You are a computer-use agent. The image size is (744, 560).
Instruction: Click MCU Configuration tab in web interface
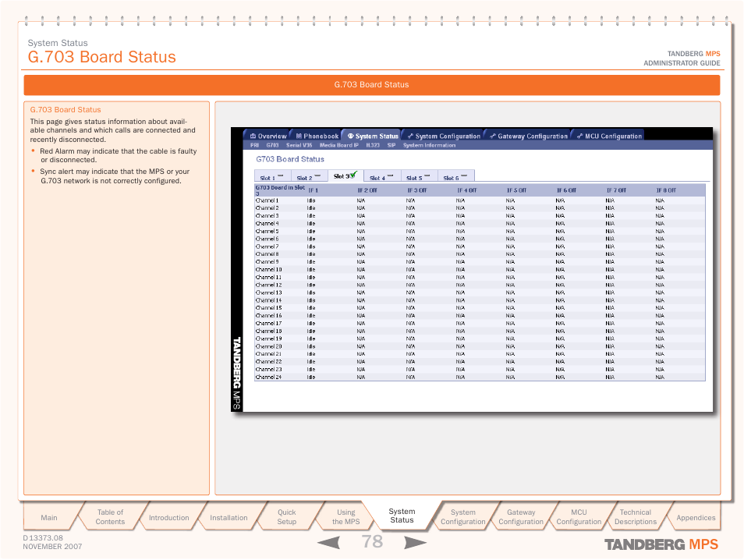(x=609, y=136)
